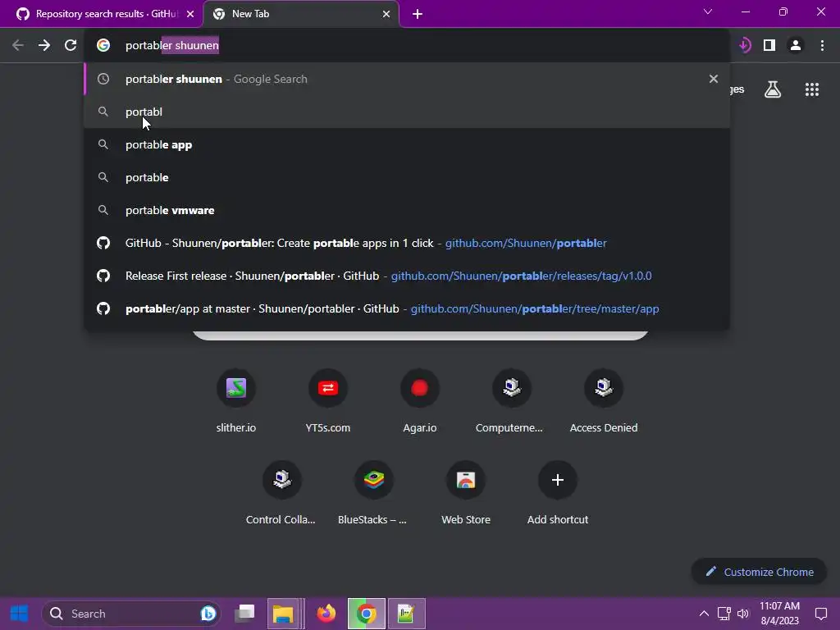
Task: Open the Chrome three-dot menu
Action: click(822, 45)
